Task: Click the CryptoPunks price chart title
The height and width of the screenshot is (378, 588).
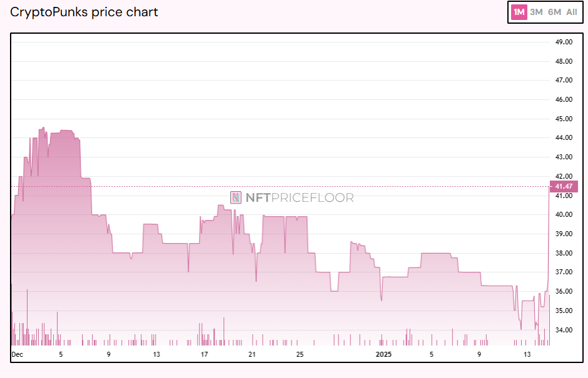Action: (84, 12)
